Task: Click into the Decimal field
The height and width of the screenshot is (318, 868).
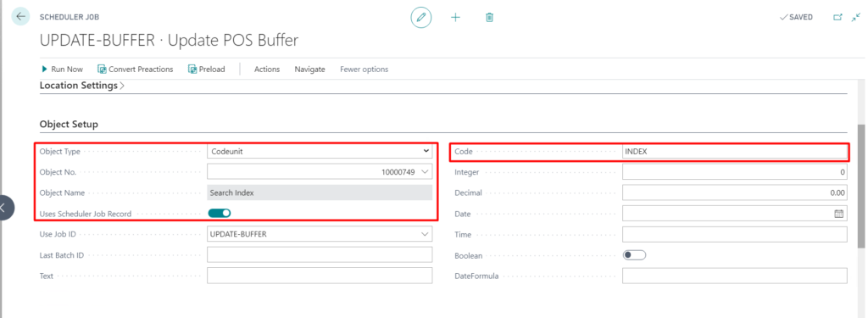Action: click(735, 192)
